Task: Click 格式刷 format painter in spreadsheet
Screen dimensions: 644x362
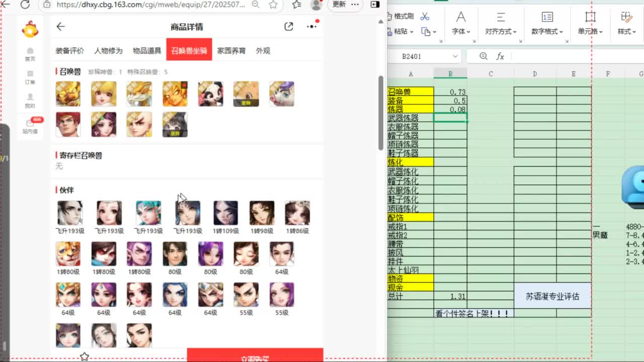Action: coord(400,16)
